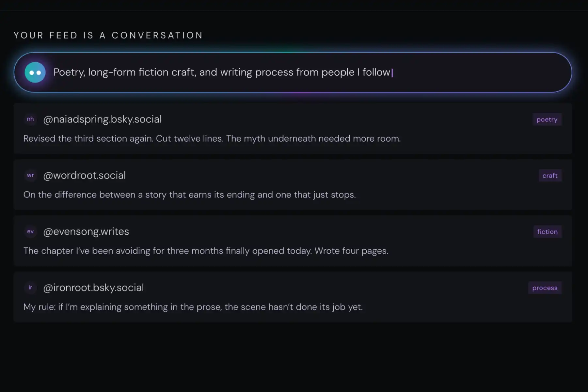Click the two-eyed bot face icon

(x=35, y=72)
